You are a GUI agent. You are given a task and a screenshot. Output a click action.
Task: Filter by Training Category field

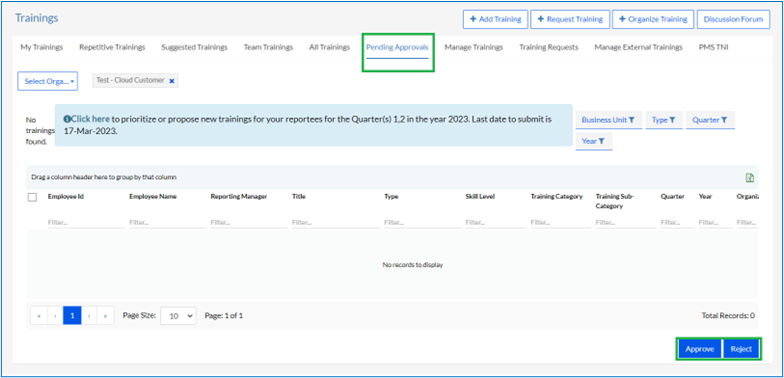pyautogui.click(x=560, y=222)
